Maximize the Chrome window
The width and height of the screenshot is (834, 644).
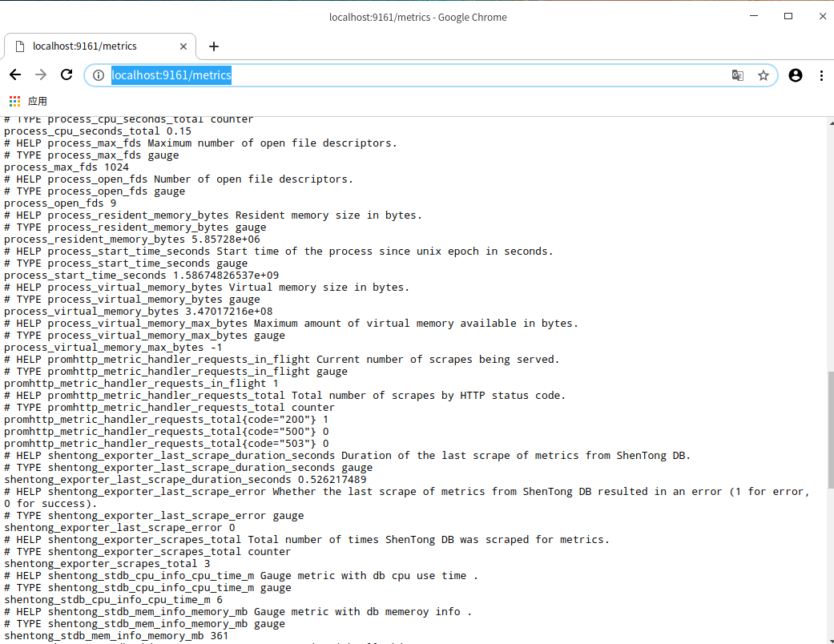point(788,16)
